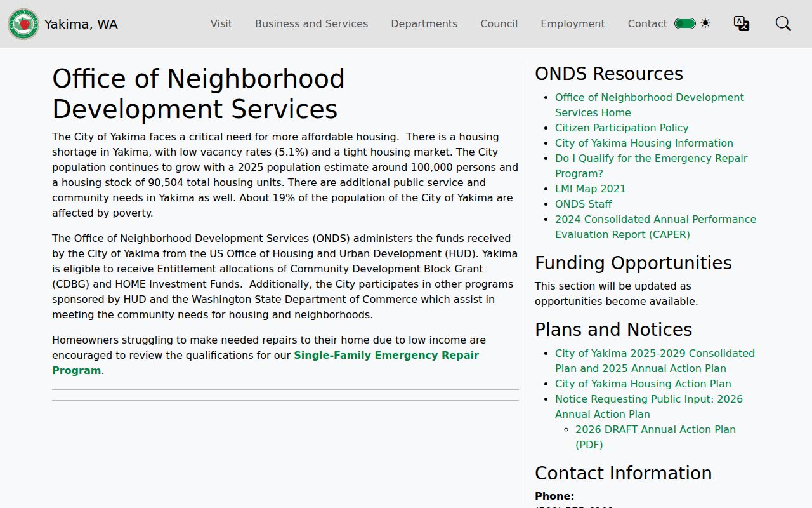Click the Funding Opportunities heading
Image resolution: width=812 pixels, height=508 pixels.
(633, 263)
